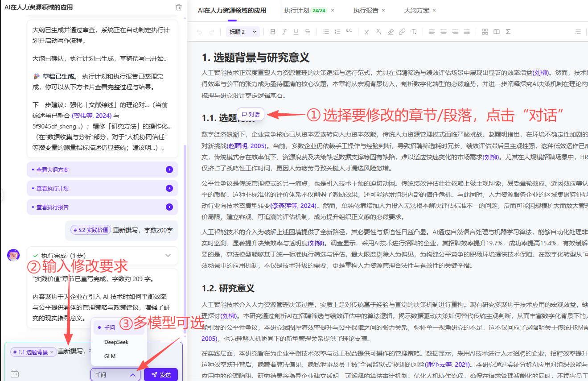This screenshot has width=588, height=381.
Task: Justify the text alignment
Action: (466, 32)
